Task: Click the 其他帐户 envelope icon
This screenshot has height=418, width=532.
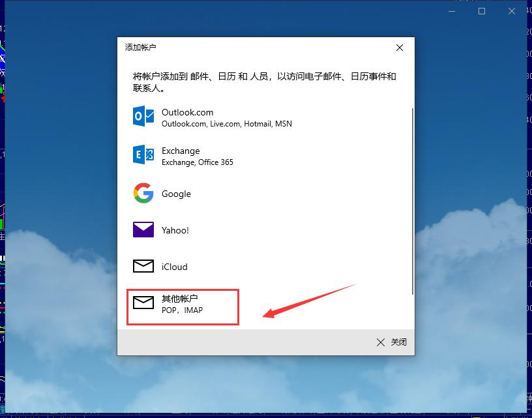Action: click(x=143, y=303)
